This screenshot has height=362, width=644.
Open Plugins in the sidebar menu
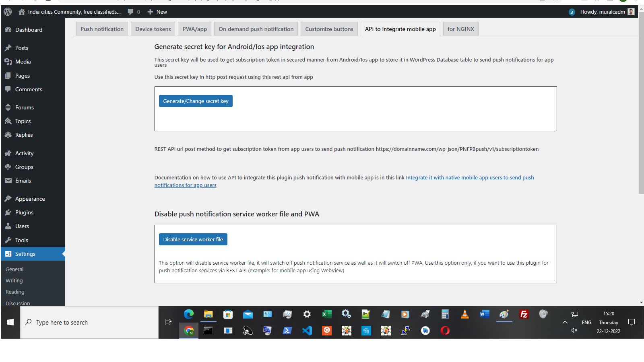point(24,212)
